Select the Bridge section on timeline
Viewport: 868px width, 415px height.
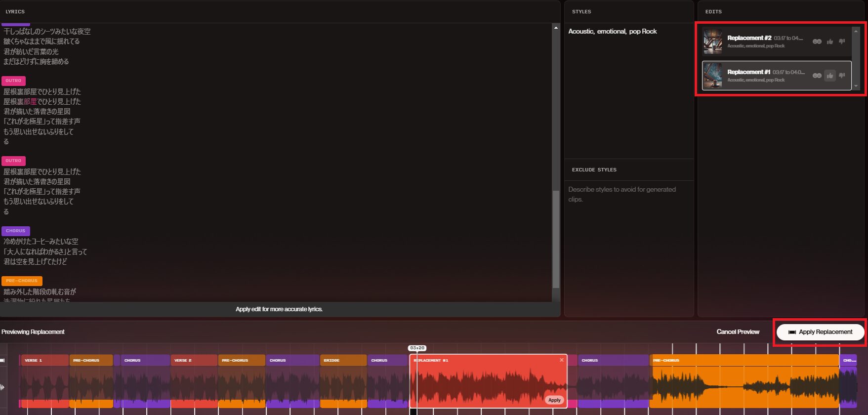pos(343,361)
